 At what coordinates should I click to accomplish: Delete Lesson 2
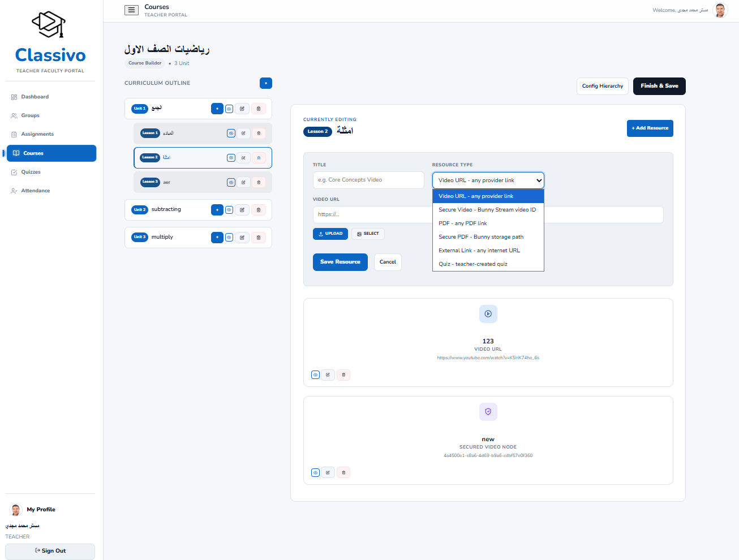[x=259, y=158]
